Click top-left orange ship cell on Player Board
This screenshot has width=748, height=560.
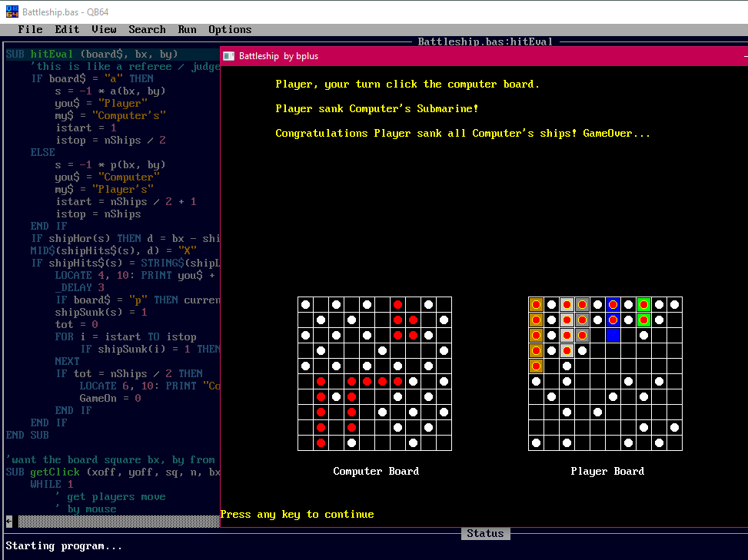[536, 305]
